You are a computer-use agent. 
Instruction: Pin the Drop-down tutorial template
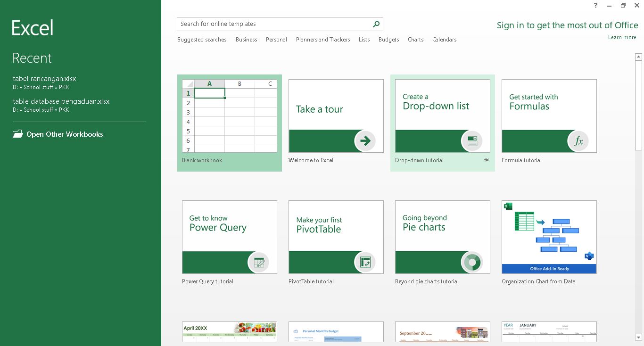pos(486,160)
